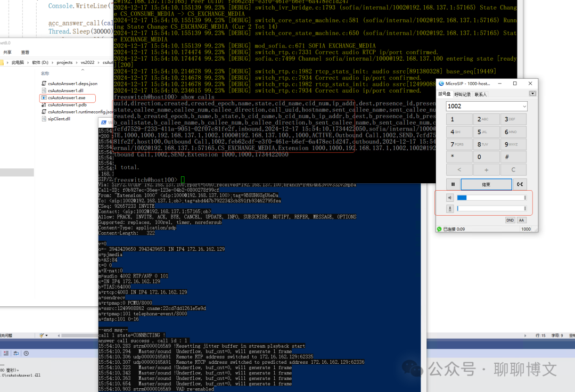The height and width of the screenshot is (392, 575).
Task: Open the MicroSIP menu dropdown arrow
Action: (x=532, y=94)
